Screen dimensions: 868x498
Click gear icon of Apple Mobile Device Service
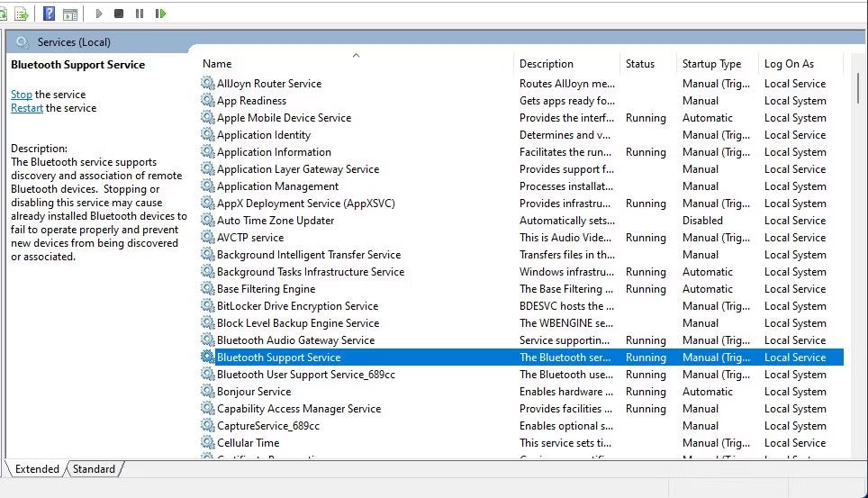pos(208,117)
